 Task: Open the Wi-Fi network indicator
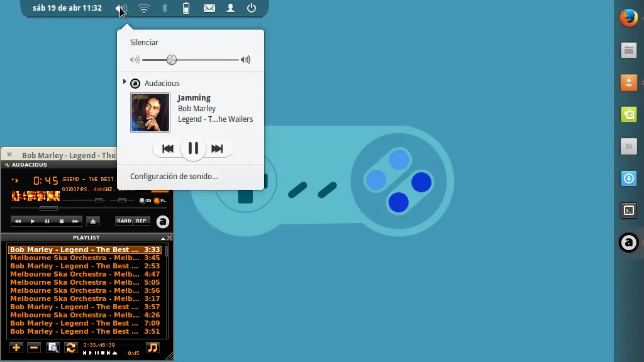pos(144,8)
